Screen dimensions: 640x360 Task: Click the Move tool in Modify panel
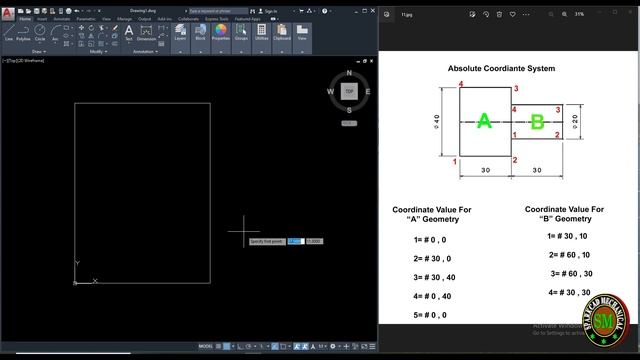[81, 28]
